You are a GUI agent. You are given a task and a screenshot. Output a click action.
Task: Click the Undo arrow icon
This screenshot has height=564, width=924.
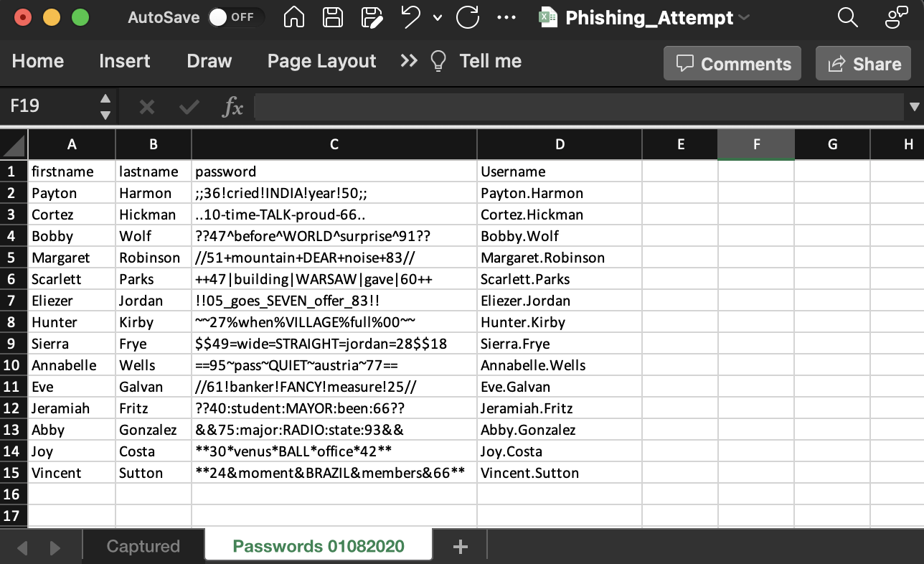coord(410,17)
